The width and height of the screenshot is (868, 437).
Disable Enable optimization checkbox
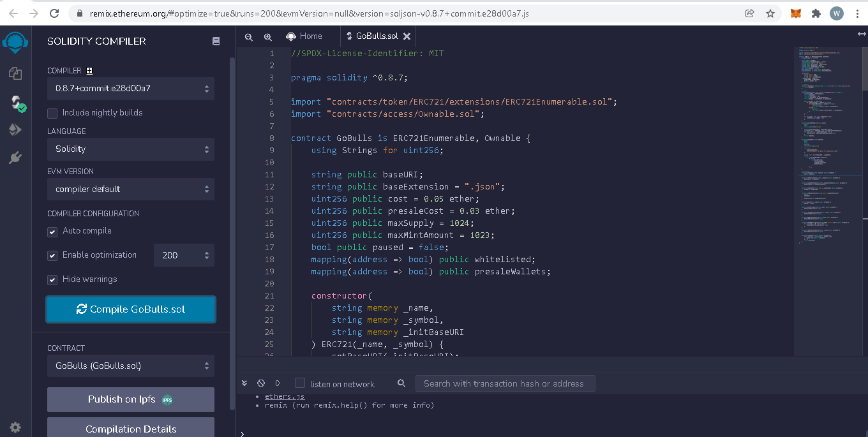pyautogui.click(x=52, y=255)
